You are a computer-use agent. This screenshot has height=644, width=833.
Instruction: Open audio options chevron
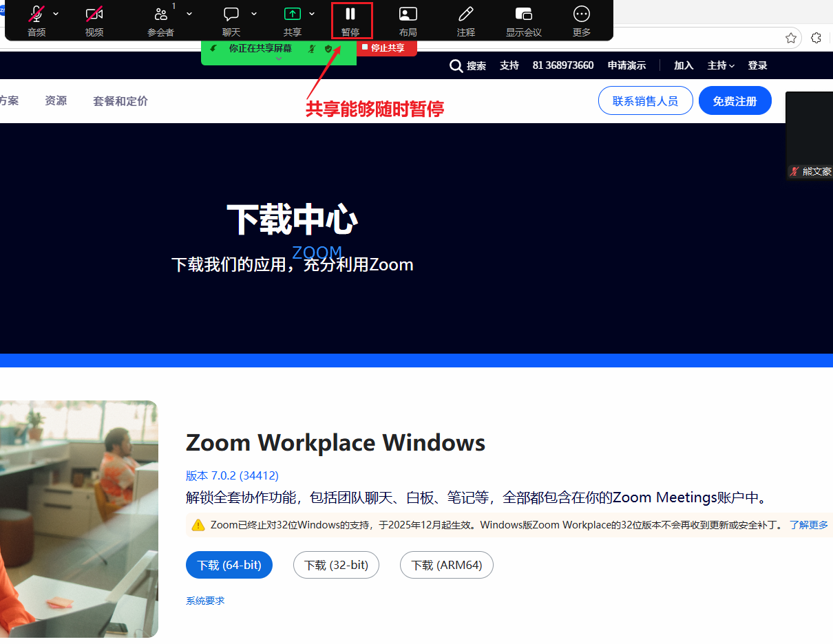pyautogui.click(x=56, y=14)
